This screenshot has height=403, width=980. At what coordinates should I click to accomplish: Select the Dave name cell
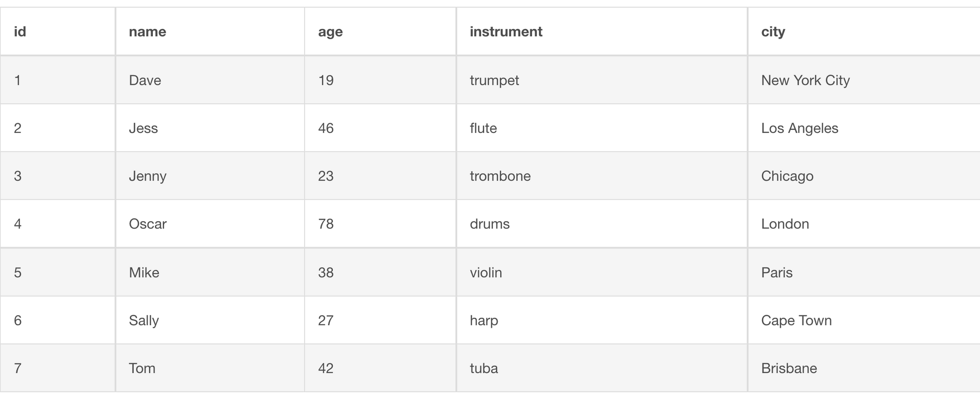pos(210,80)
